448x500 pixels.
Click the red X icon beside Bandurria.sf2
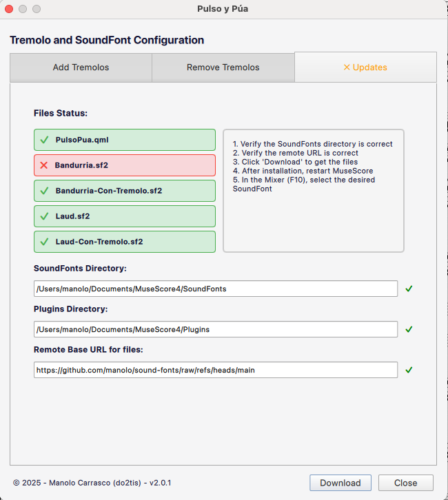pos(44,165)
